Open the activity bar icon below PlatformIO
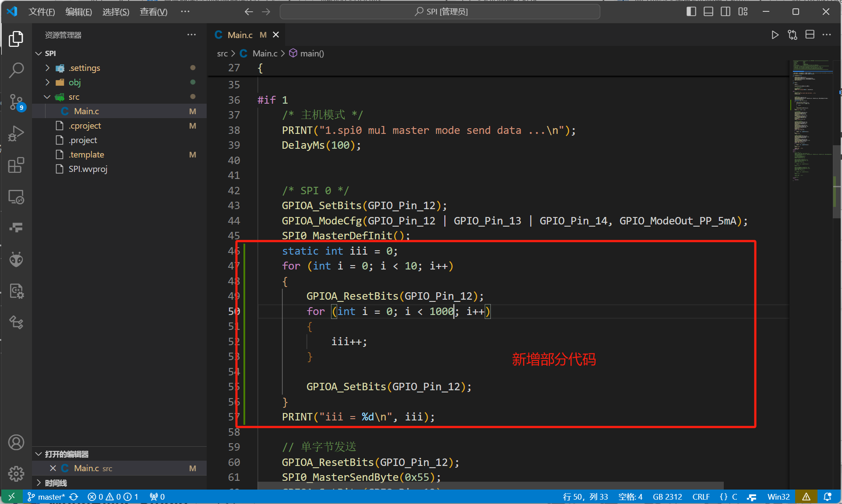The height and width of the screenshot is (504, 842). (16, 291)
